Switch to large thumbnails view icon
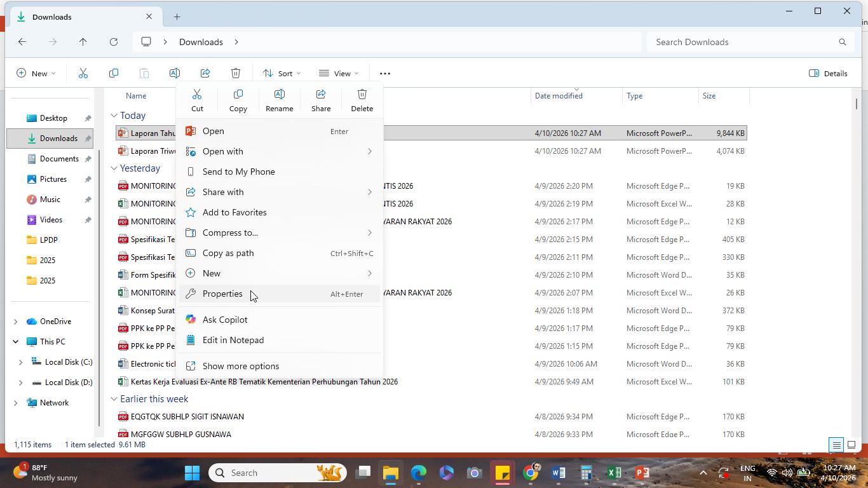Screen dimensions: 868x488 point(851,445)
